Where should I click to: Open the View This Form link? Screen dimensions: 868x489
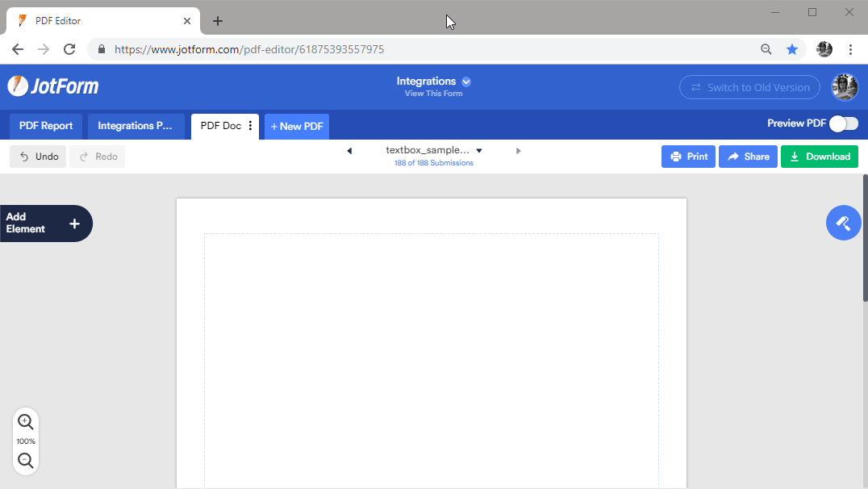[x=433, y=94]
